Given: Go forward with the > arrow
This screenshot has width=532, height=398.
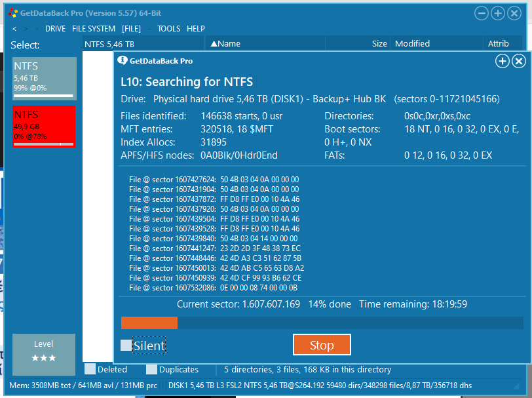Looking at the screenshot, I should tap(26, 29).
